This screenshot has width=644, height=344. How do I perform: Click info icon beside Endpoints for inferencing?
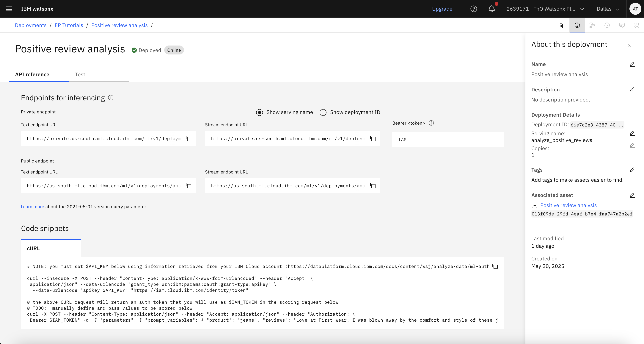pyautogui.click(x=111, y=98)
